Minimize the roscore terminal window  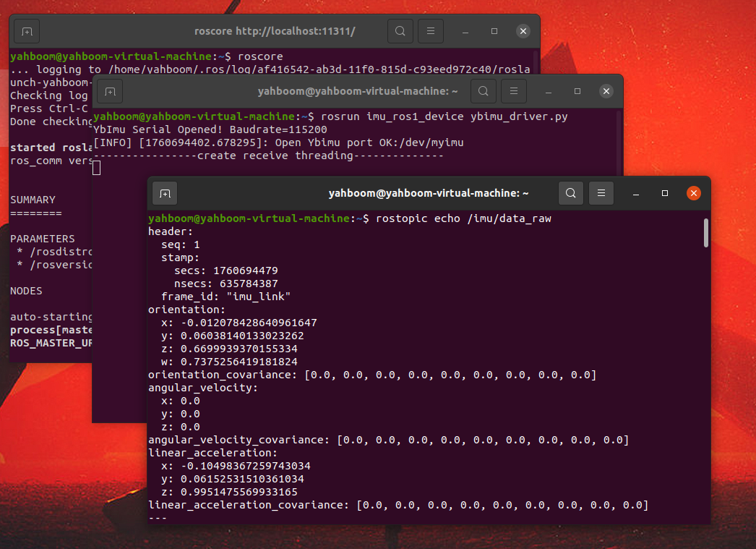465,31
